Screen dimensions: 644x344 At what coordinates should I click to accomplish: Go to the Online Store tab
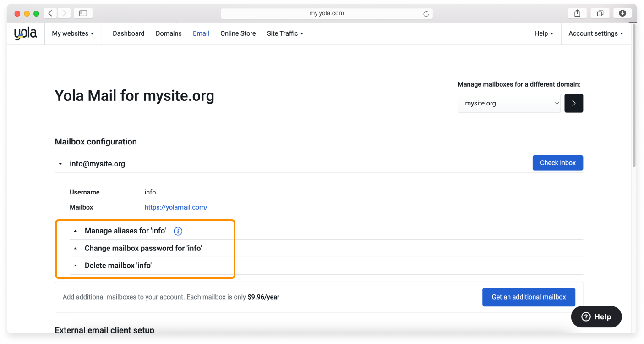coord(238,33)
